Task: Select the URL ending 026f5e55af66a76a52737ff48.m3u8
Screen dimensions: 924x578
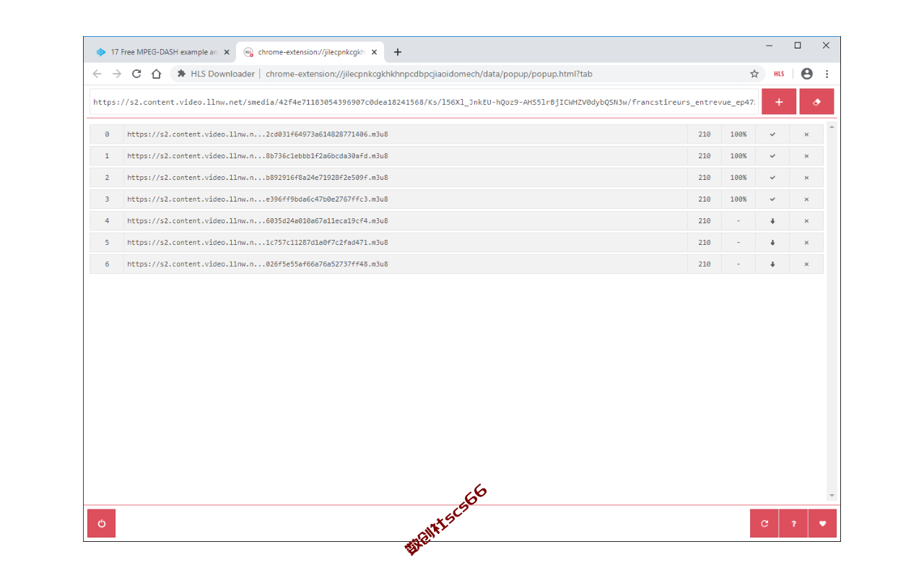Action: 258,264
